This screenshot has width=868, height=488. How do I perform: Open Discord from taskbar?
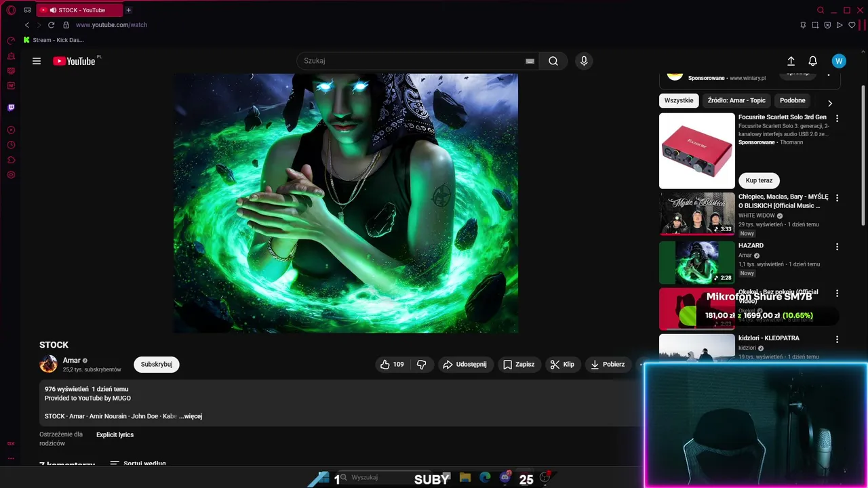[x=505, y=478]
